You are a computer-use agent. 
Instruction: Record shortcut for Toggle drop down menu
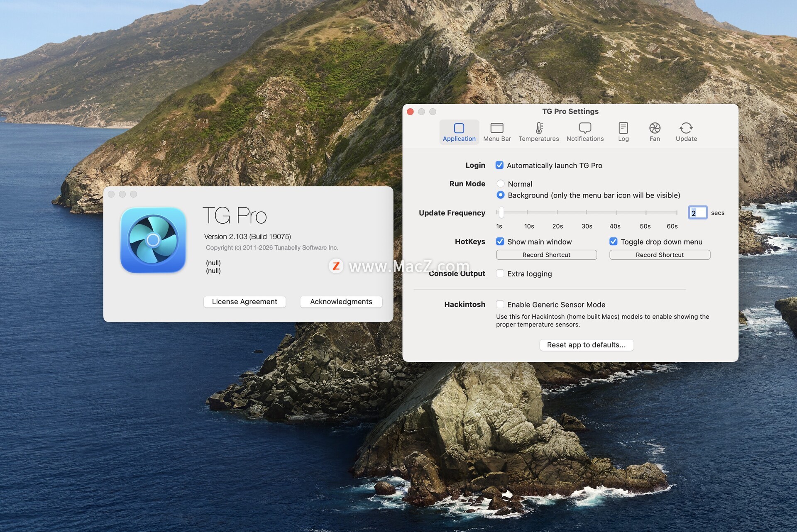[x=659, y=255]
